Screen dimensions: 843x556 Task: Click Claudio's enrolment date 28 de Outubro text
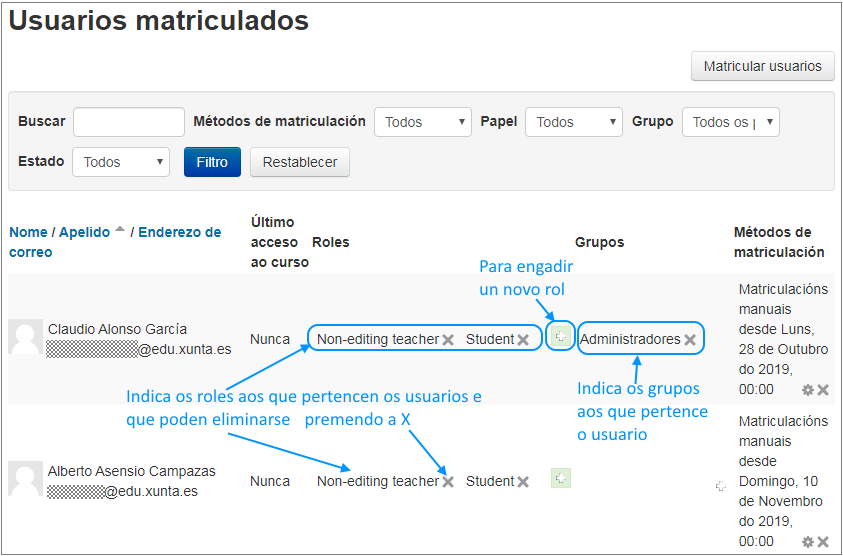pos(783,350)
